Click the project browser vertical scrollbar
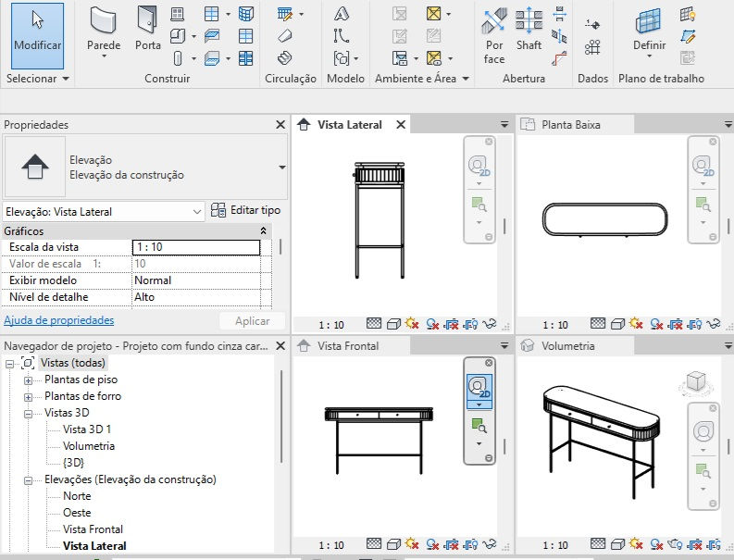The image size is (734, 560). pyautogui.click(x=281, y=417)
